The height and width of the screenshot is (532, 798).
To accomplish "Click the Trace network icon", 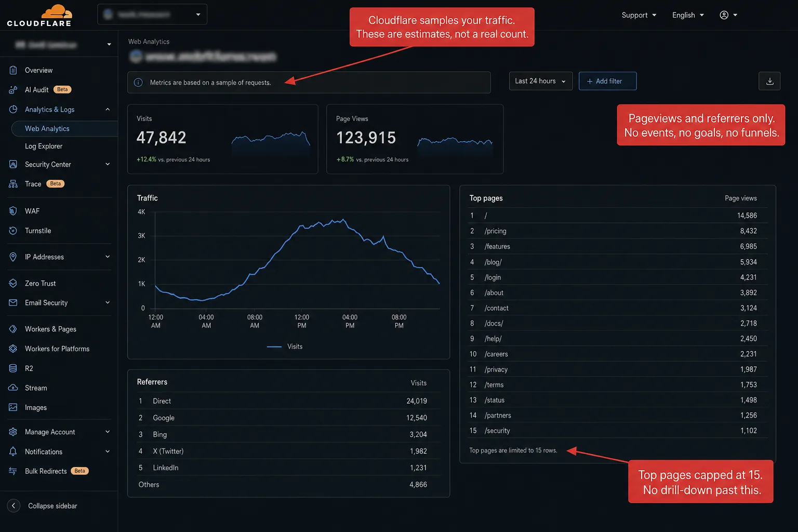I will [13, 184].
